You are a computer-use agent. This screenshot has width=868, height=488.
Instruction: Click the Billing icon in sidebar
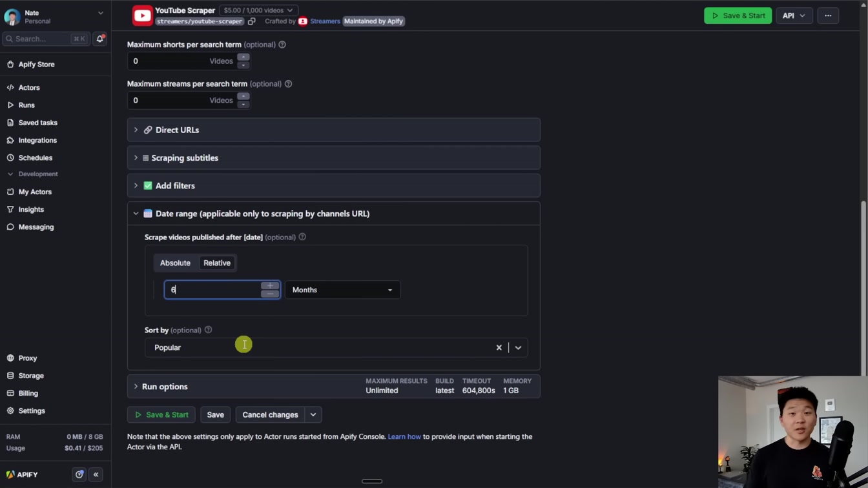pyautogui.click(x=10, y=393)
